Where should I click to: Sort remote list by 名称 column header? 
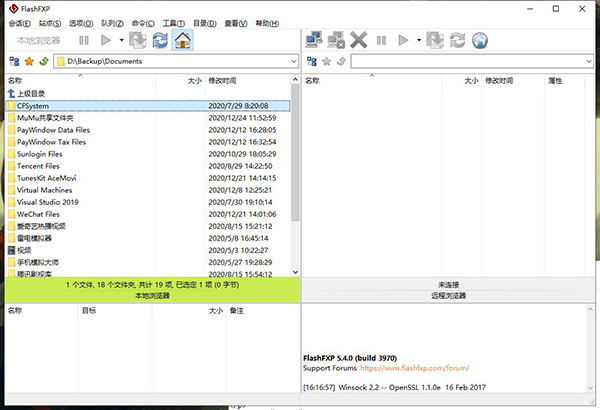tap(372, 80)
